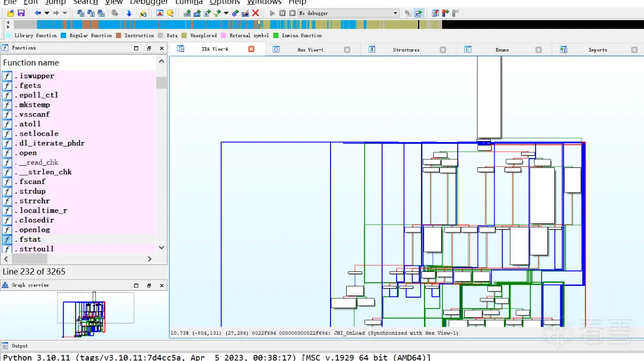This screenshot has width=644, height=361.
Task: Open the No debugger dropdown
Action: pyautogui.click(x=348, y=13)
